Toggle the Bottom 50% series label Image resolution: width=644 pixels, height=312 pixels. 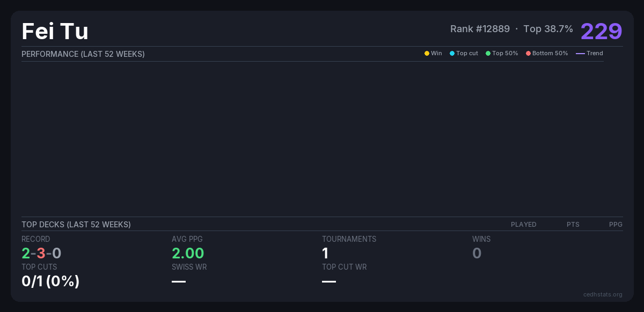(x=550, y=54)
